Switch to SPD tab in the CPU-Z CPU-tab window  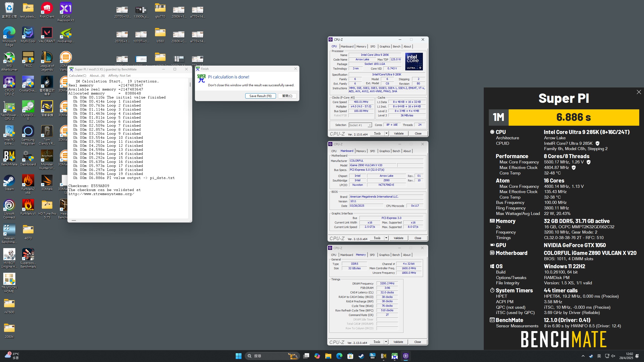point(373,47)
